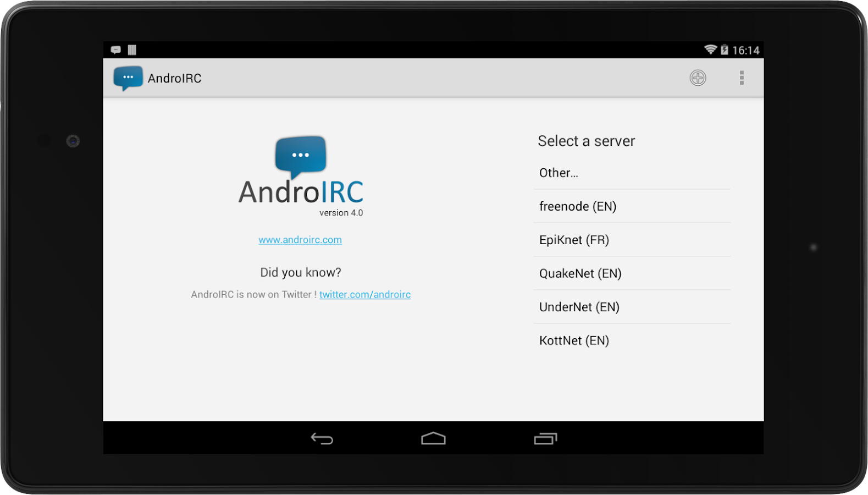Pick the KottNet (EN) server
The image size is (868, 495).
pos(632,340)
